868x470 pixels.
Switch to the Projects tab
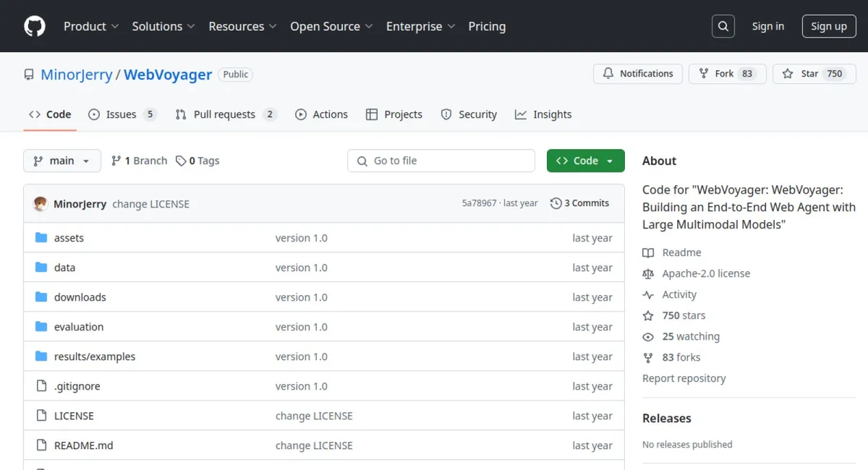pos(393,114)
